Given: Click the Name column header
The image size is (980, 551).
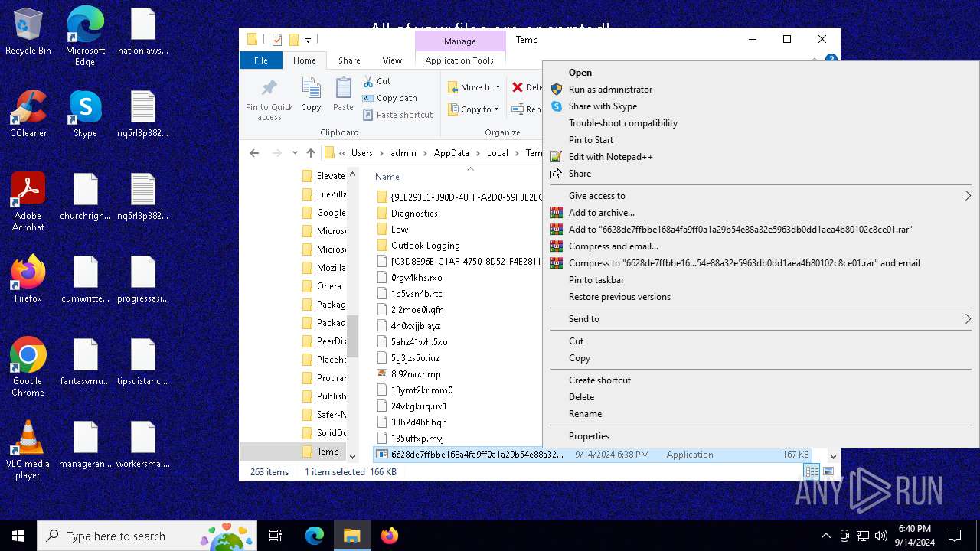Looking at the screenshot, I should (x=387, y=177).
